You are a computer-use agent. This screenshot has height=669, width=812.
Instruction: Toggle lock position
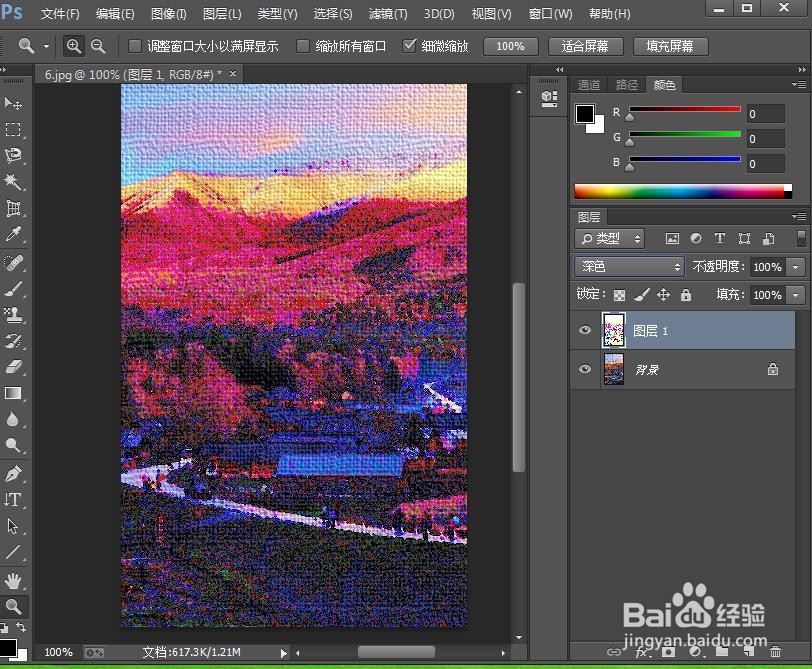[x=663, y=295]
